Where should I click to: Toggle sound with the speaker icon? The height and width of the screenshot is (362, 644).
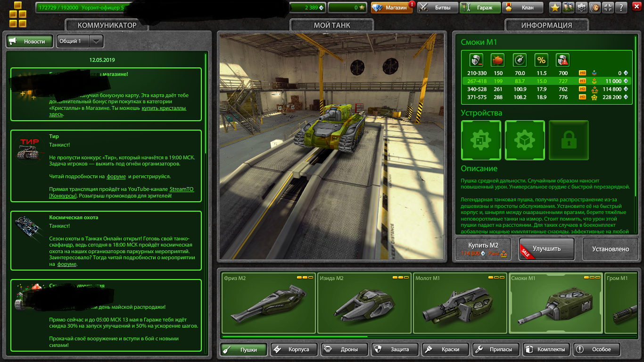tap(595, 8)
